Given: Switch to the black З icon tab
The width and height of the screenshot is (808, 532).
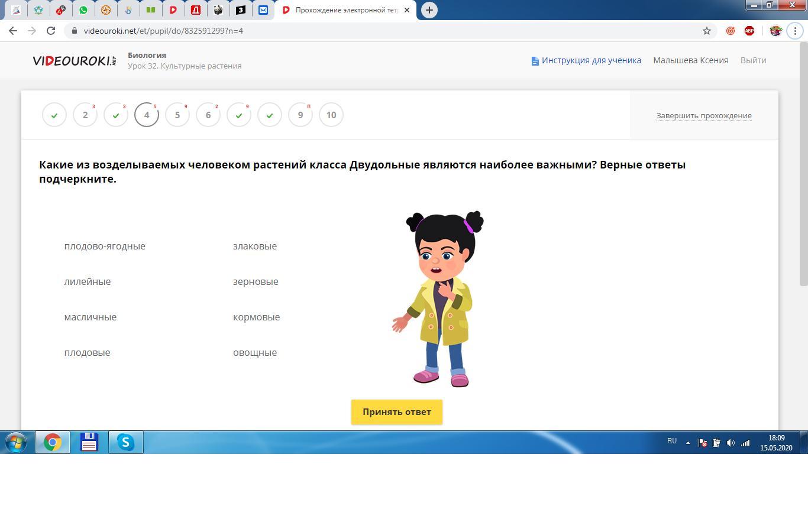Looking at the screenshot, I should pos(241,10).
